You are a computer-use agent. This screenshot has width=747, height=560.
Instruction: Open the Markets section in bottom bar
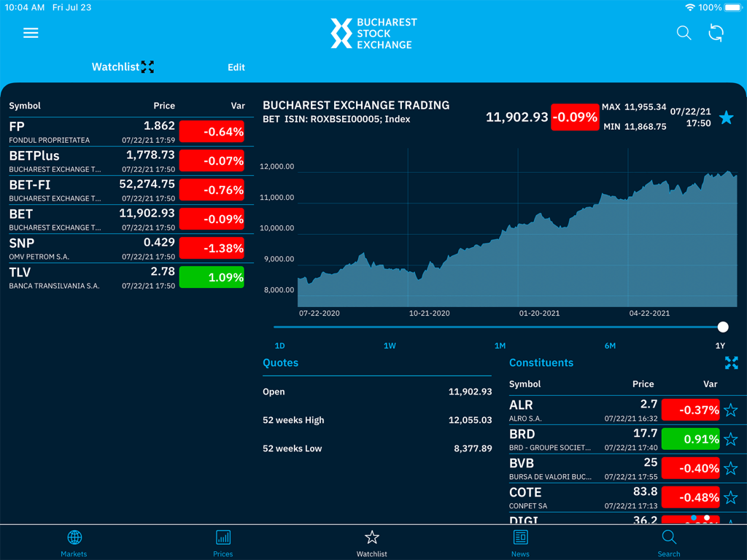74,542
